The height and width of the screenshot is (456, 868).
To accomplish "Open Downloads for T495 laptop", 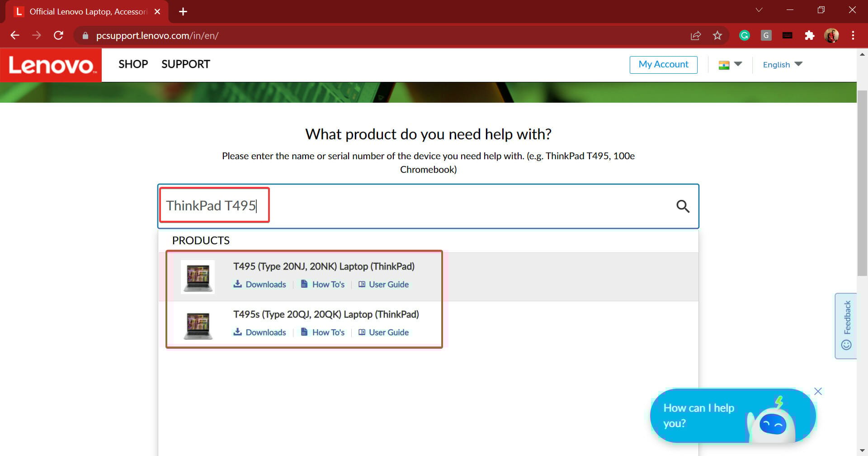I will tap(259, 284).
